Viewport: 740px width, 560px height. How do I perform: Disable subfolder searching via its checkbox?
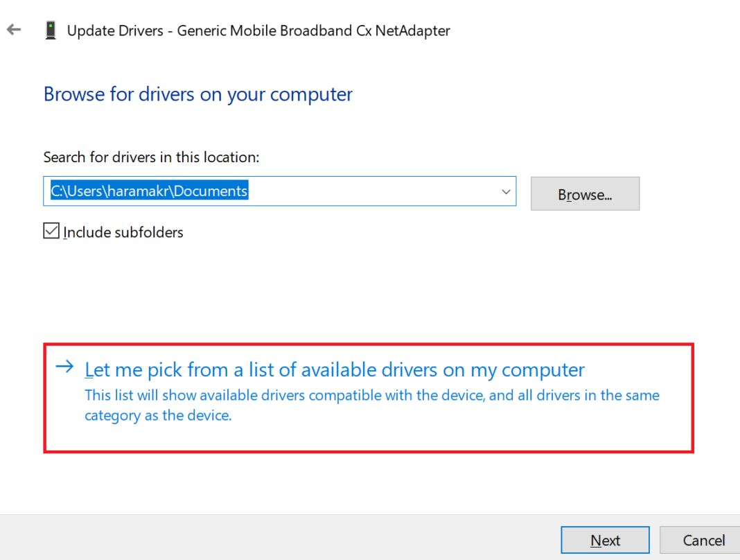pyautogui.click(x=51, y=230)
